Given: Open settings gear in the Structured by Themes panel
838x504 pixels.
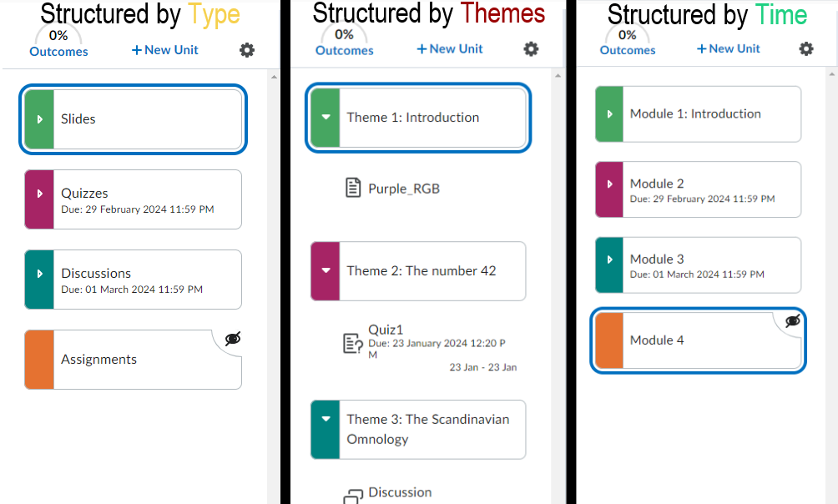Looking at the screenshot, I should (531, 49).
